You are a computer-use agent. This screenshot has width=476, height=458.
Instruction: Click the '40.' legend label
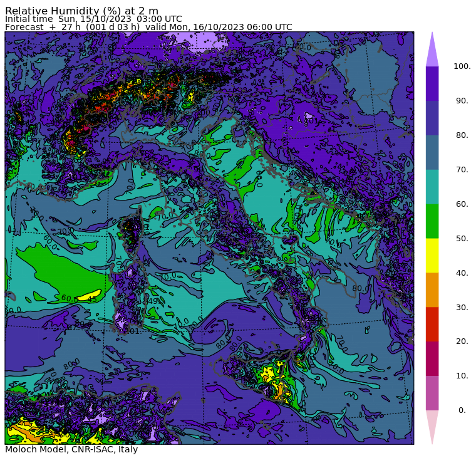(462, 273)
